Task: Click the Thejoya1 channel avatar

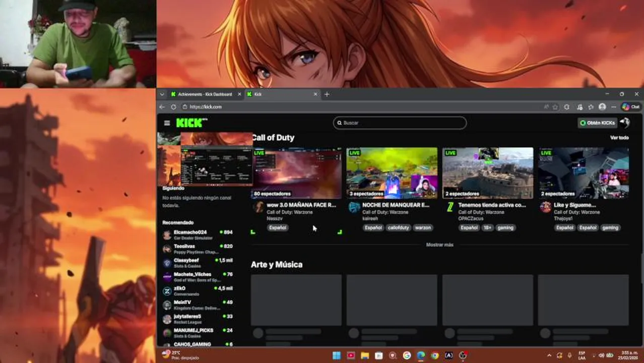Action: pyautogui.click(x=546, y=207)
